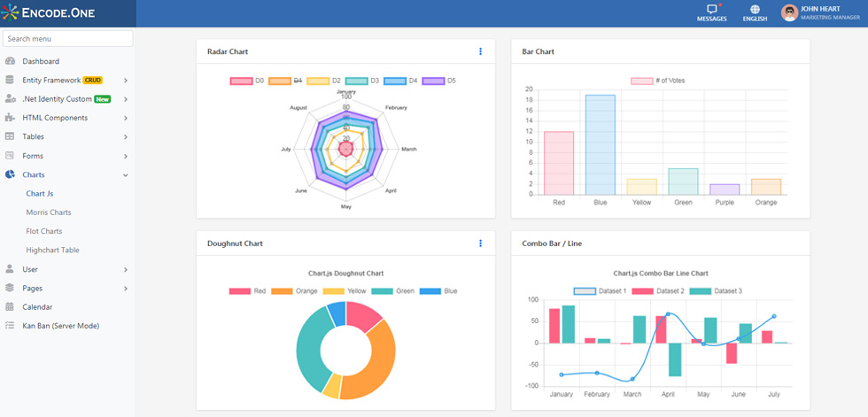
Task: Click the Kan Ban list icon
Action: click(x=10, y=326)
